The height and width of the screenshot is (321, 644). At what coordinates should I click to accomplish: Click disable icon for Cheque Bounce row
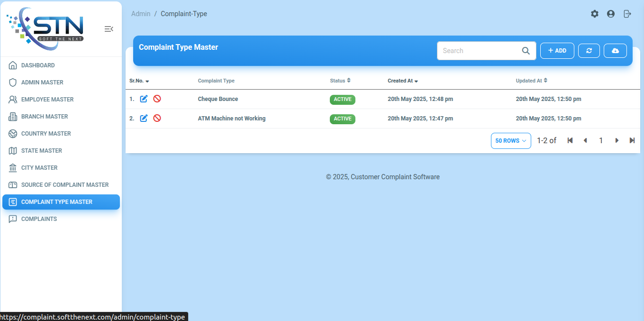click(157, 99)
